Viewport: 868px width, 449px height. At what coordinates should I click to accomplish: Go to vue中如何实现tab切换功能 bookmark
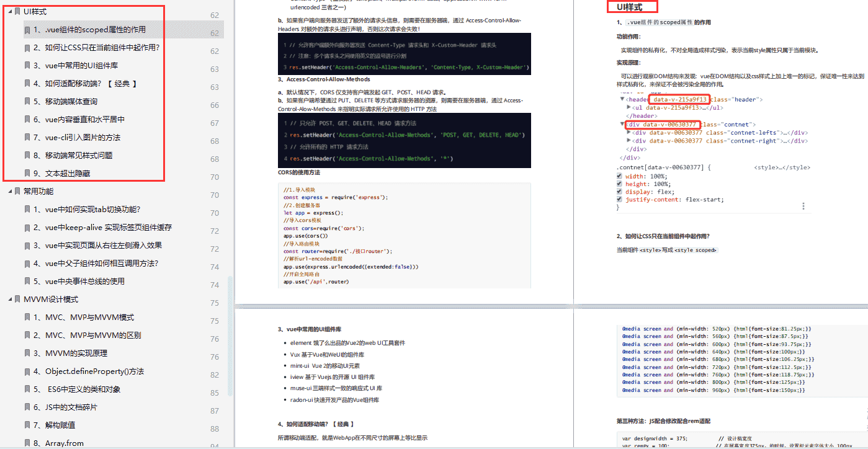92,210
